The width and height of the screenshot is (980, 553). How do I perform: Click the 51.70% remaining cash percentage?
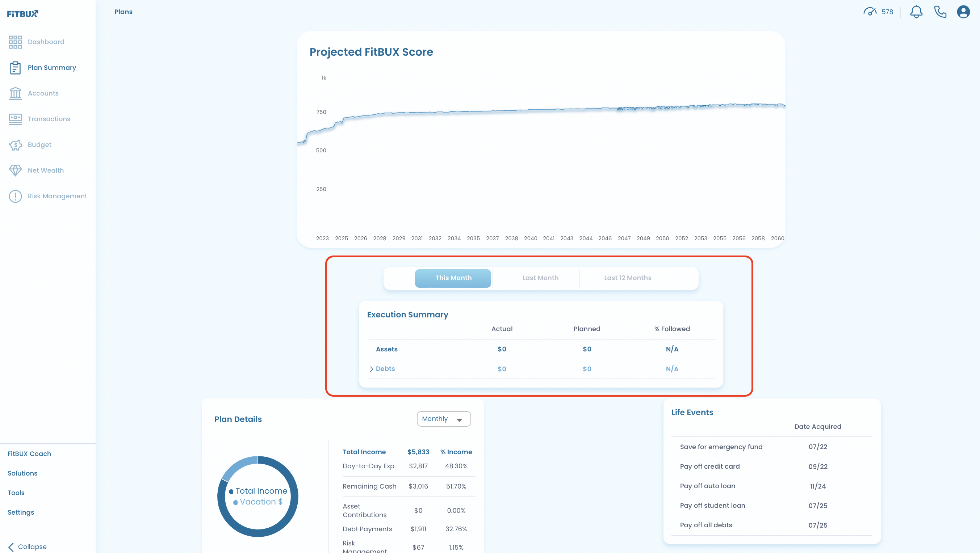point(456,486)
